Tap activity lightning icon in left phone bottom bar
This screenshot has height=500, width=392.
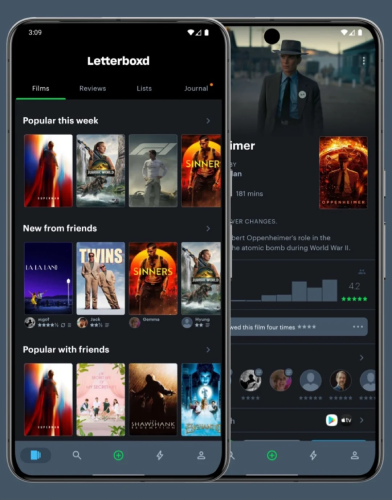click(160, 455)
